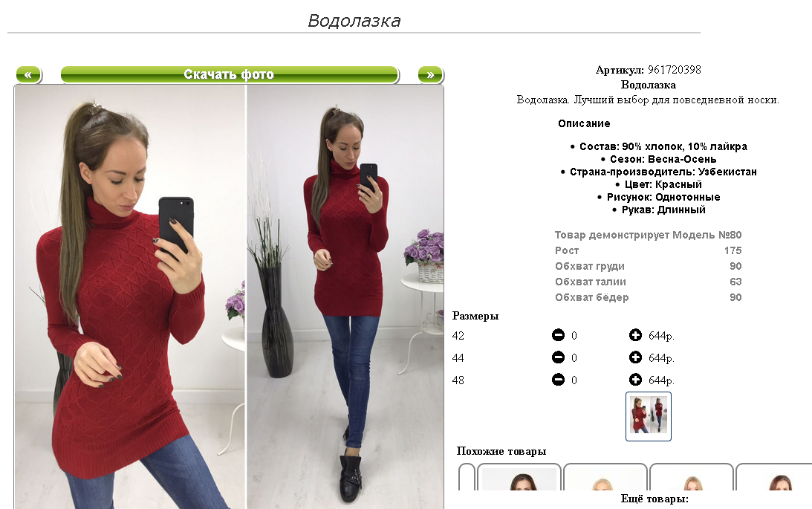Click the quantity value for size 48
This screenshot has width=812, height=509.
pos(574,380)
